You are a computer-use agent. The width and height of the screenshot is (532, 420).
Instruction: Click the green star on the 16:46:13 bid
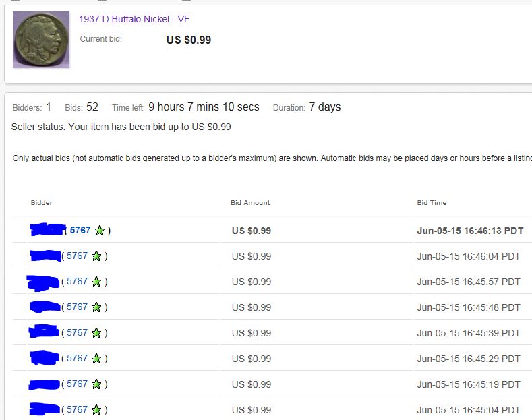coord(100,231)
